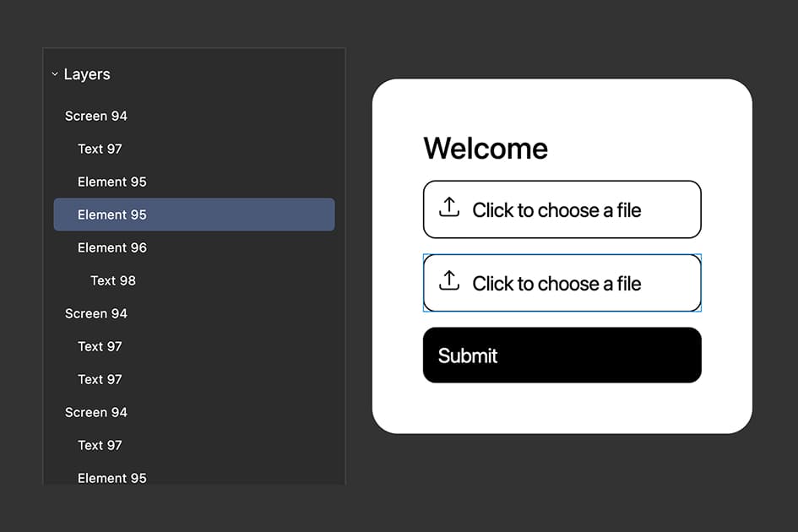Select the Text 97 layer under third Screen 94
798x532 pixels.
coord(100,445)
